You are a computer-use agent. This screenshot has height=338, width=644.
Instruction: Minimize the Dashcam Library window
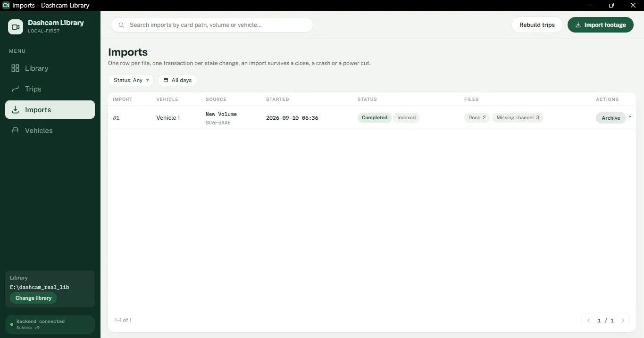590,5
